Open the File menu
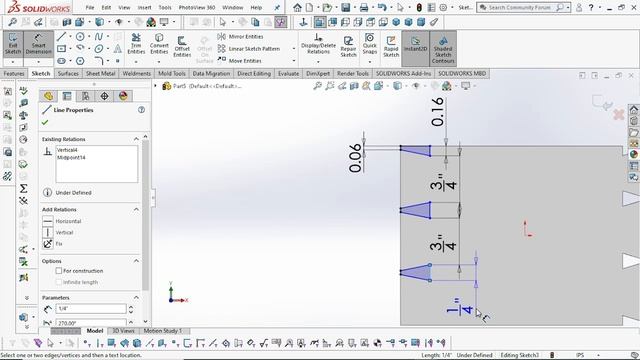This screenshot has width=640, height=360. 90,7
